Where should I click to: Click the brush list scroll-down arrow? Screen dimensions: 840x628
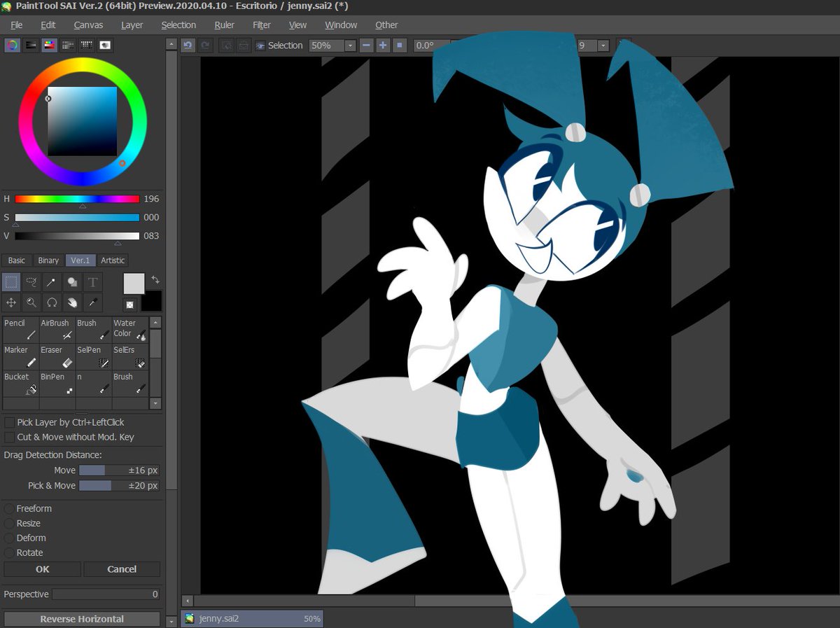pos(155,404)
